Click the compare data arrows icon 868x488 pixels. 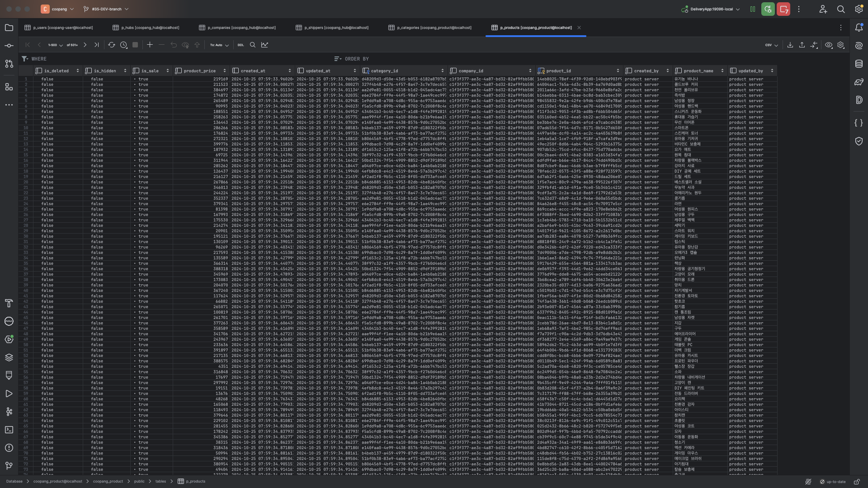[814, 45]
